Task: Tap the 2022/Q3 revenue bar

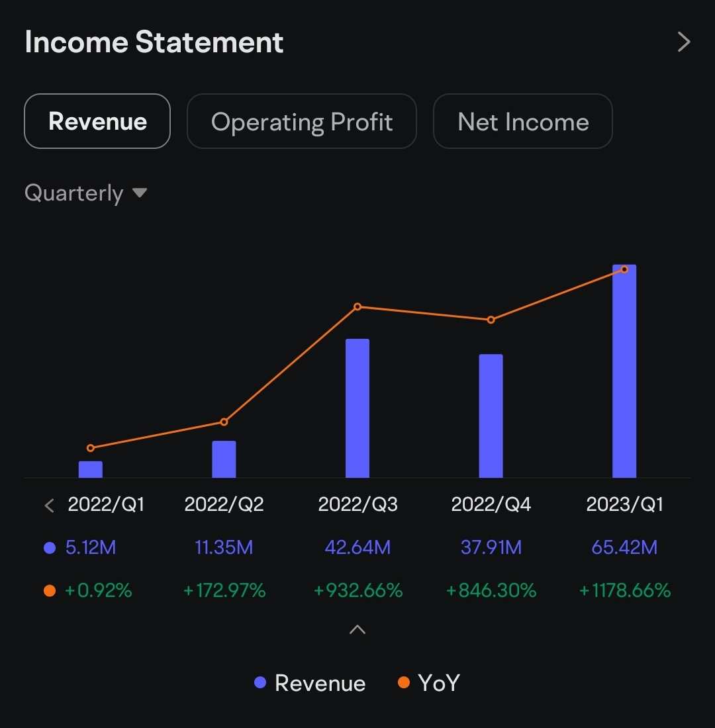Action: point(357,408)
